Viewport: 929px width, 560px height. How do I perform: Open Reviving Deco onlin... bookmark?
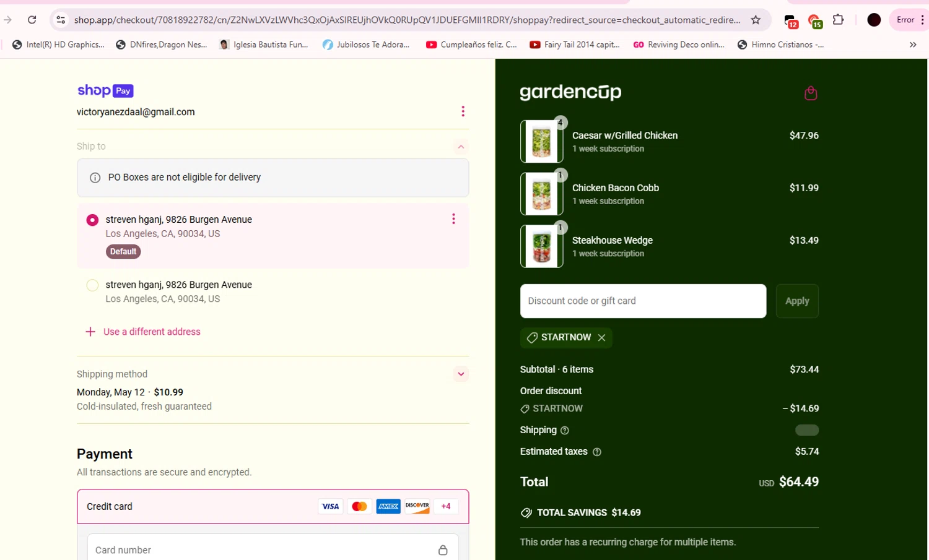click(679, 45)
